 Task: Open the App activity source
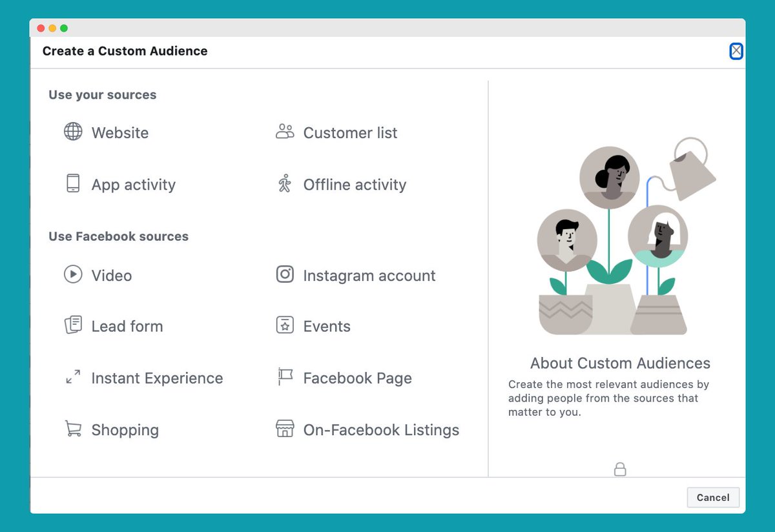tap(134, 185)
